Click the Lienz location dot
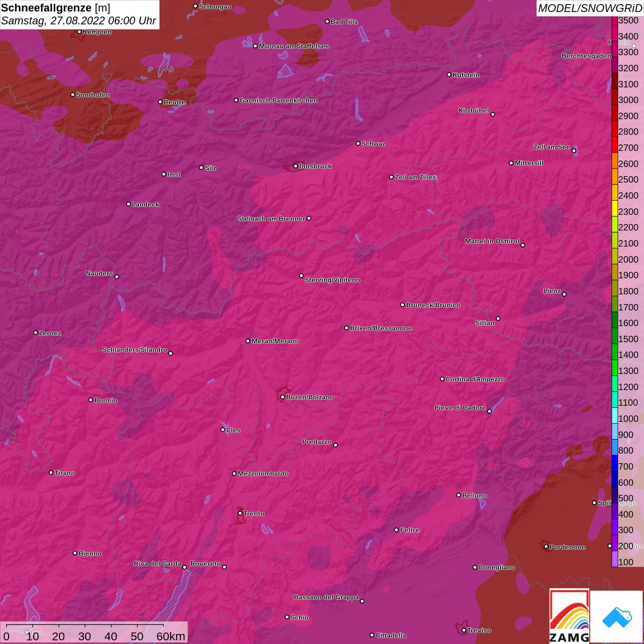The width and height of the screenshot is (644, 644). tap(564, 294)
